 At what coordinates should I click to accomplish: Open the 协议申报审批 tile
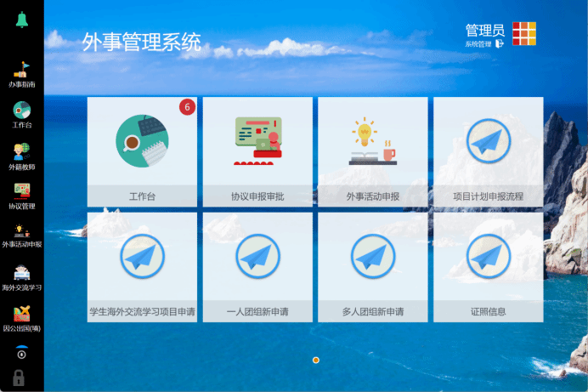[257, 151]
